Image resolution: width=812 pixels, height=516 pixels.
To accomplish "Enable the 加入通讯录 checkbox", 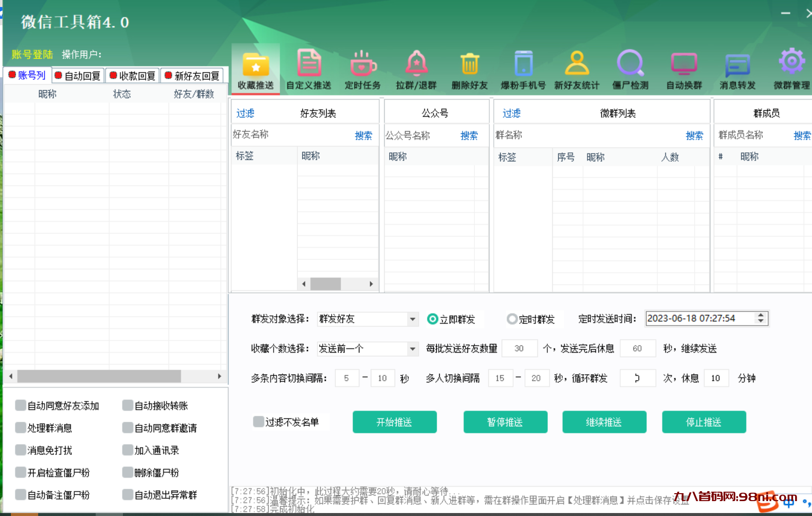I will click(x=128, y=450).
